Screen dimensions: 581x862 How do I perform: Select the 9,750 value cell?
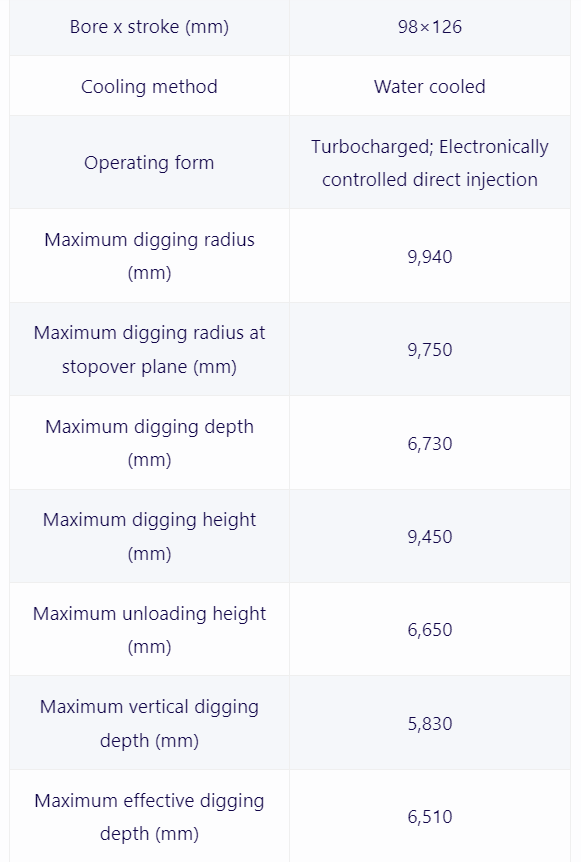click(x=430, y=349)
